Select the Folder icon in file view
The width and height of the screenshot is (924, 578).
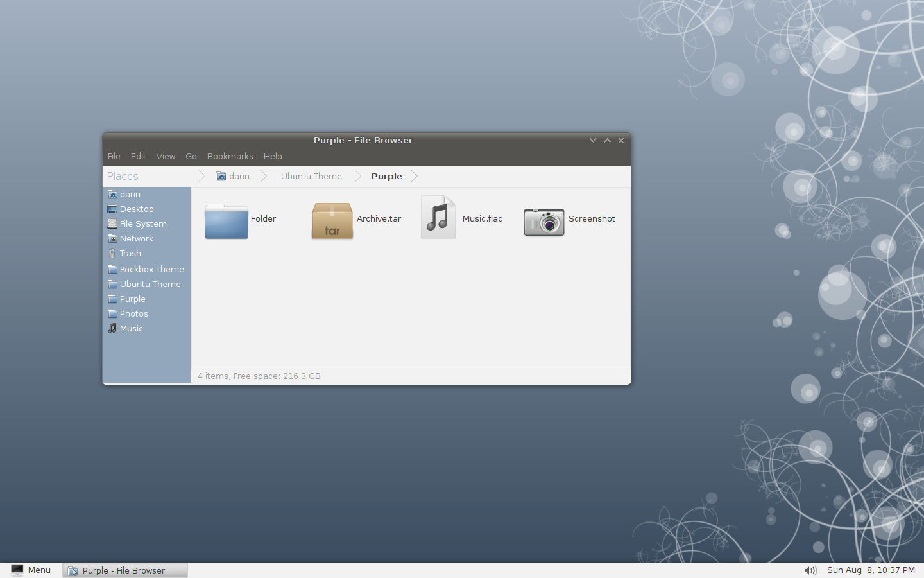click(x=226, y=222)
